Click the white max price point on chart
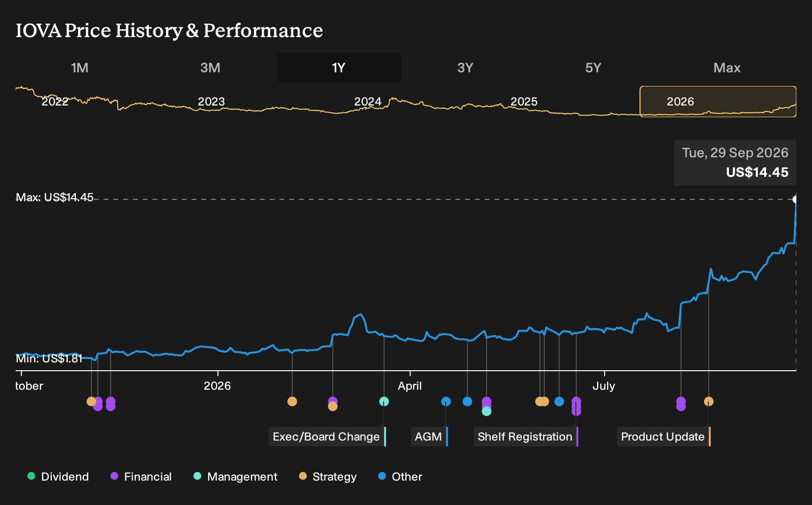The image size is (812, 505). 795,199
